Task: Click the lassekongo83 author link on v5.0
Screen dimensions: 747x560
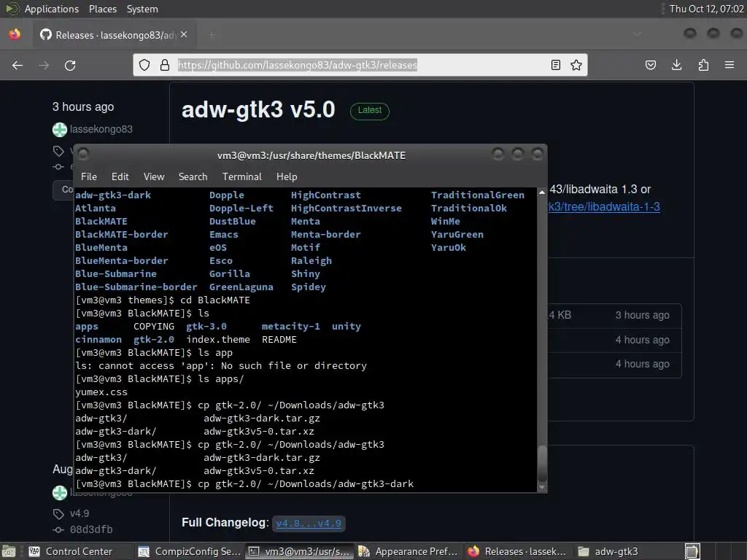Action: pyautogui.click(x=101, y=129)
